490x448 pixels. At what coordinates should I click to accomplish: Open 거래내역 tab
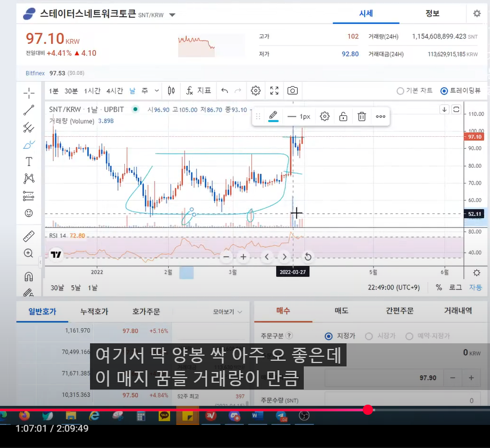click(458, 311)
